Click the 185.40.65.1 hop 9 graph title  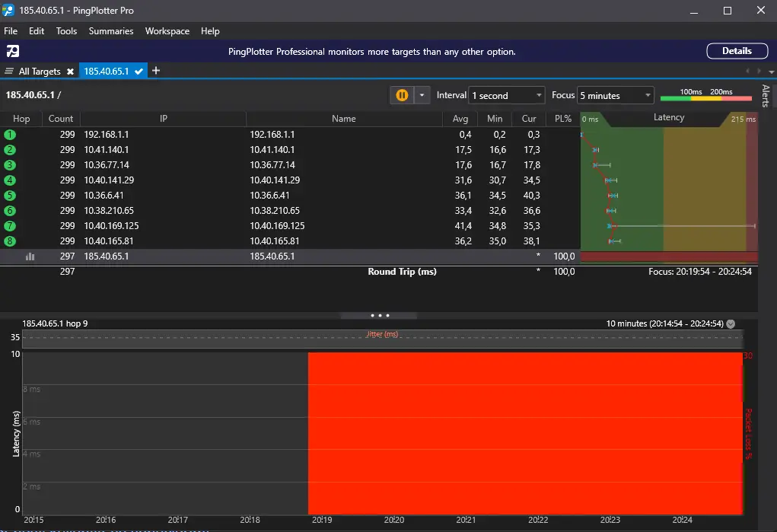point(55,323)
